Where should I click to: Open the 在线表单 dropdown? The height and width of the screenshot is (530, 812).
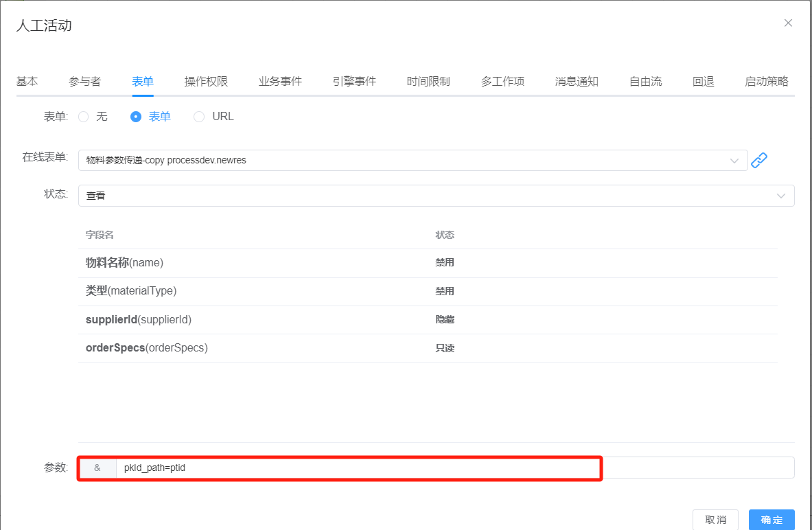[412, 160]
